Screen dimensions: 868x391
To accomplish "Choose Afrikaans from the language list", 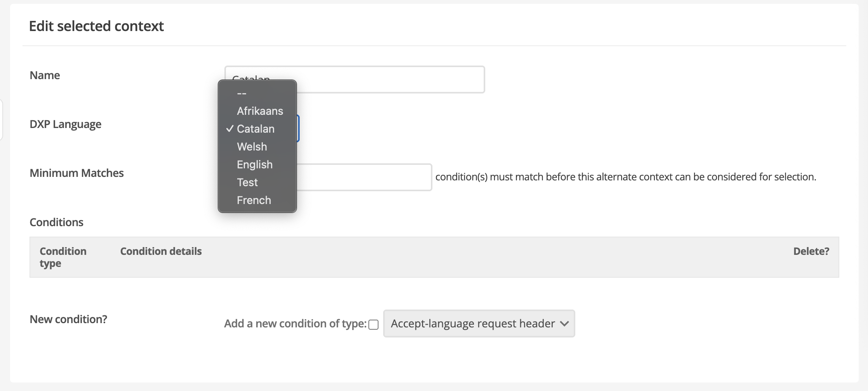I will 260,111.
